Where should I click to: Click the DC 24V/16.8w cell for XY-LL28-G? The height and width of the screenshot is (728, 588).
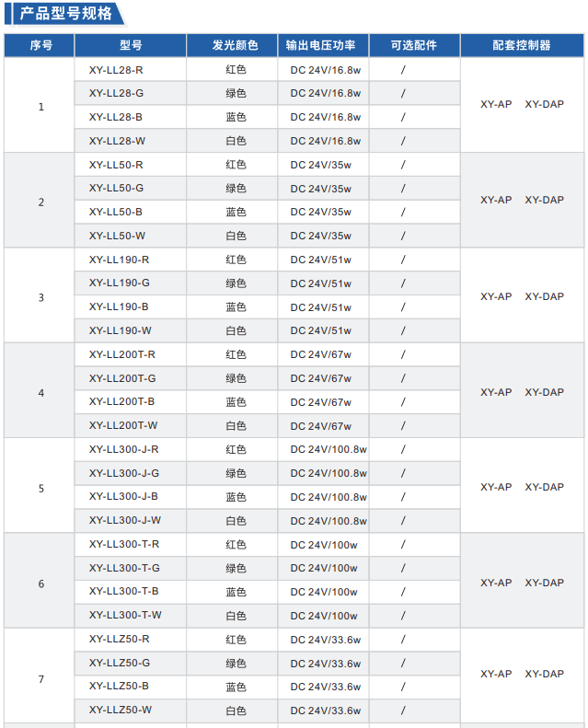(326, 93)
